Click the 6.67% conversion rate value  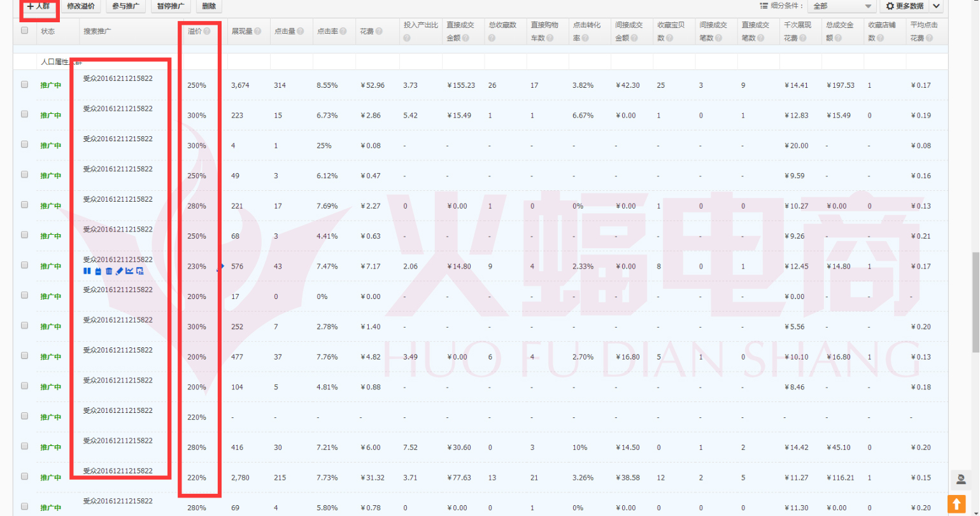(x=583, y=115)
